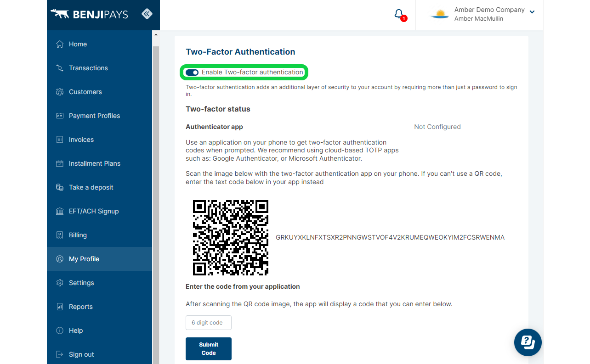590x364 pixels.
Task: Click the Enter the code from your application label
Action: (243, 286)
